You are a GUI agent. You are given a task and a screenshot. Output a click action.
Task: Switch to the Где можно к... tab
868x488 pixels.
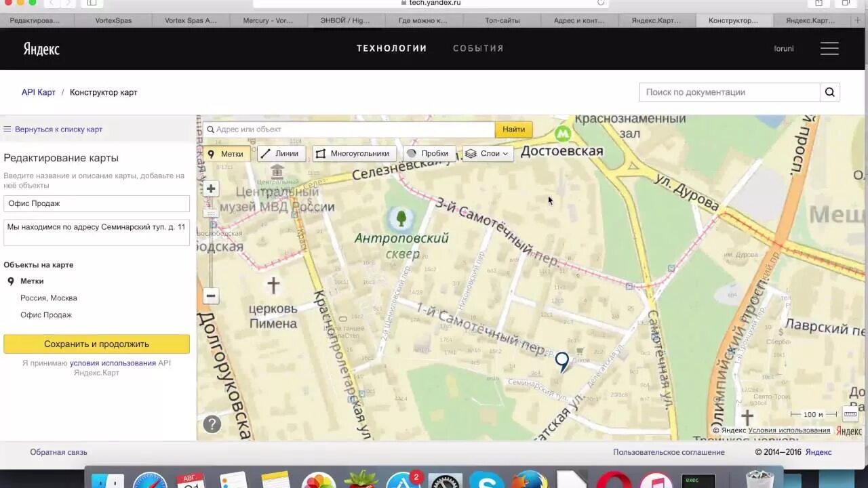pos(423,20)
